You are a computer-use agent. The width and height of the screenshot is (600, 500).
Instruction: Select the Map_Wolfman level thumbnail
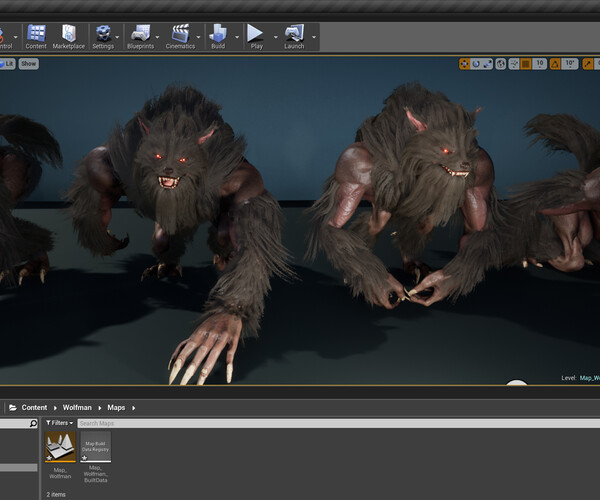60,446
